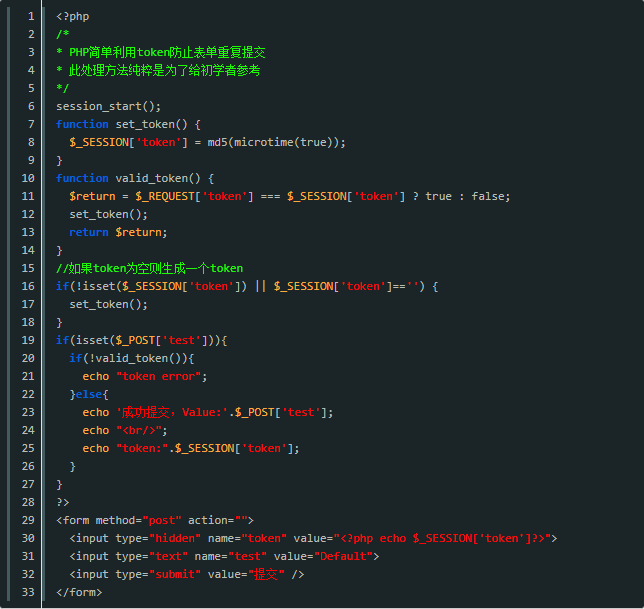Image resolution: width=644 pixels, height=609 pixels.
Task: Click 'md5(microtime(true));' expression
Action: 276,142
